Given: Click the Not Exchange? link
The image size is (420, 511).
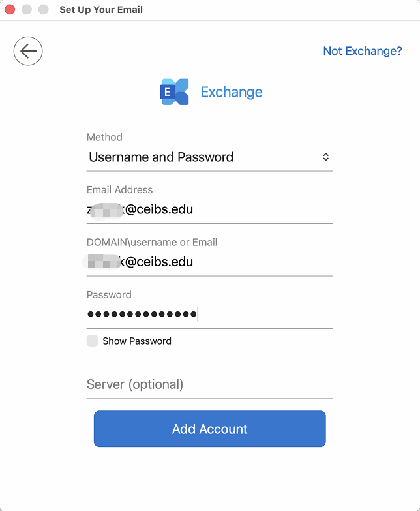Looking at the screenshot, I should pos(363,51).
